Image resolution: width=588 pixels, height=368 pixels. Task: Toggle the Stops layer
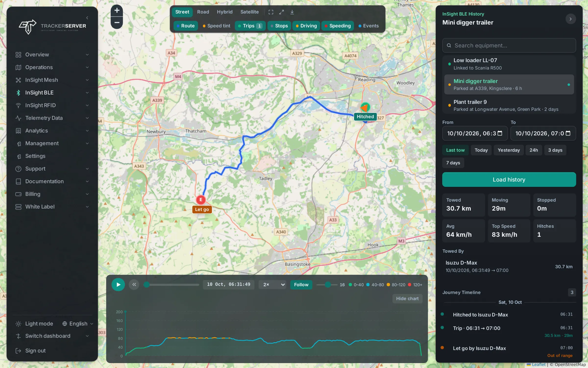pos(279,26)
